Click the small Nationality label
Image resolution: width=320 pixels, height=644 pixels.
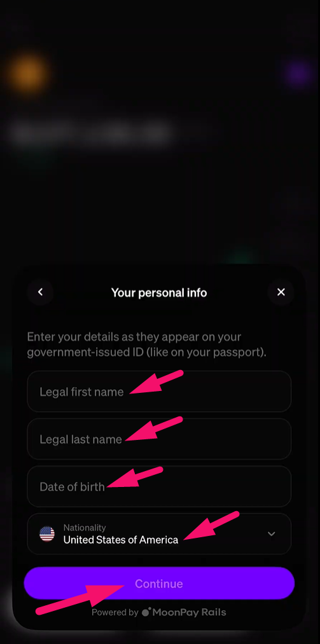85,528
